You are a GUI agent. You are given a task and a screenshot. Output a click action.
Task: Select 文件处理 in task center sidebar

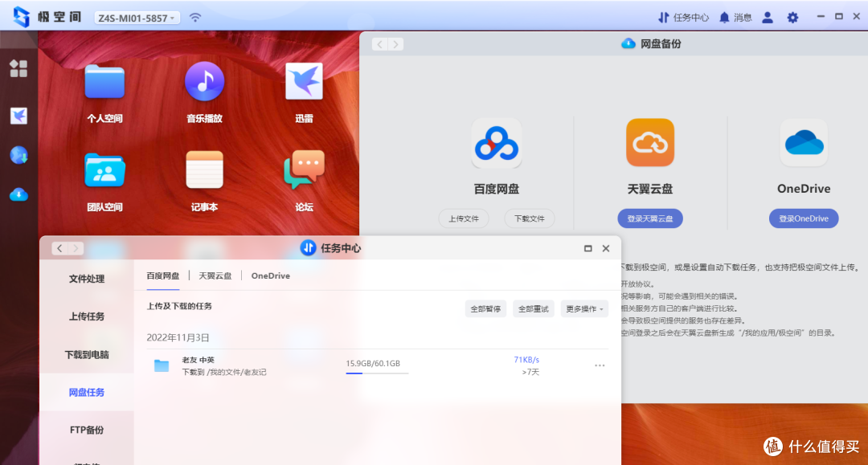pyautogui.click(x=87, y=279)
